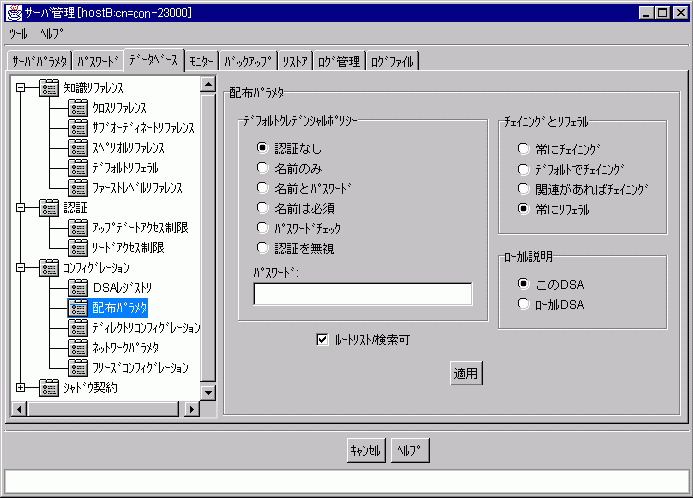Click the 認証 node icon
The width and height of the screenshot is (693, 498).
tap(49, 208)
